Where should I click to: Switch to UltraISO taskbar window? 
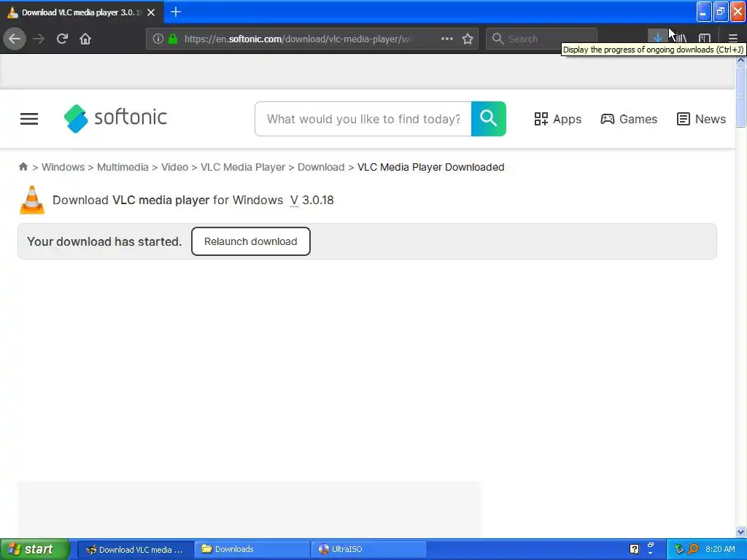368,550
